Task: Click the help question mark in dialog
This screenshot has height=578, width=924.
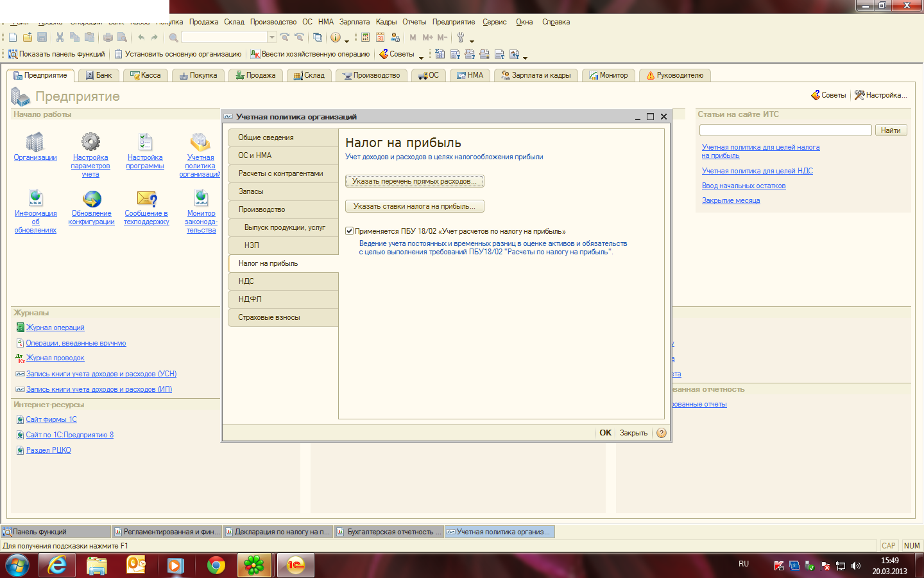Action: [662, 433]
